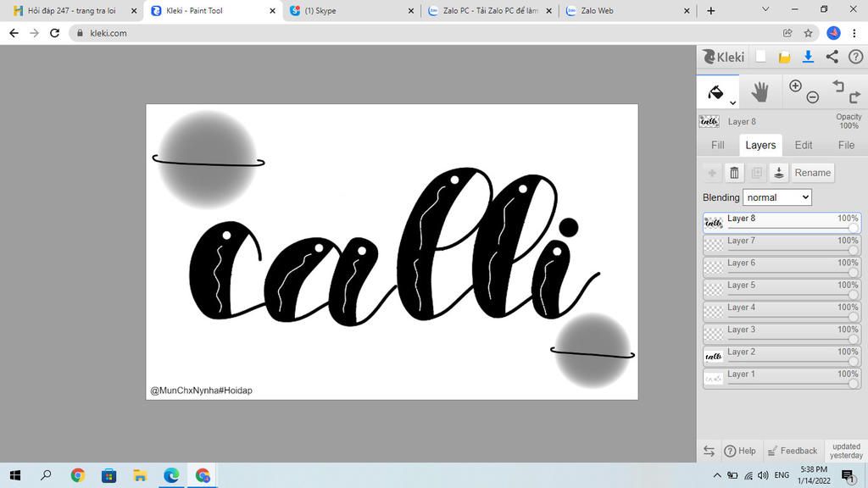Add a new layer with plus icon
Image resolution: width=868 pixels, height=488 pixels.
click(x=712, y=173)
